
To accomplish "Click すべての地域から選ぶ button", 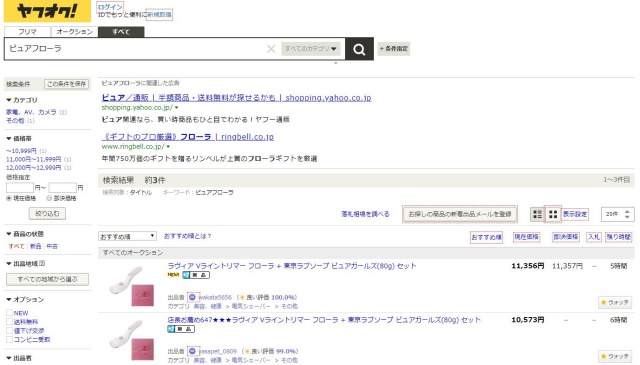I will 47,279.
